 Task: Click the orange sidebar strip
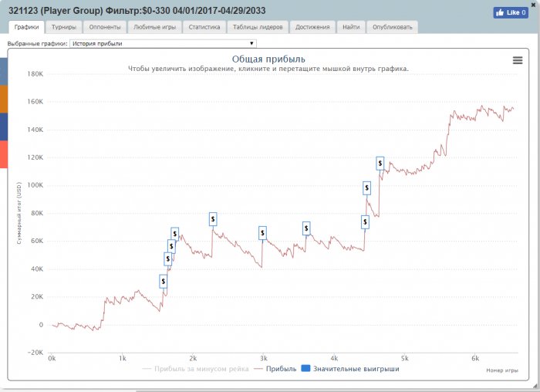[x=3, y=100]
